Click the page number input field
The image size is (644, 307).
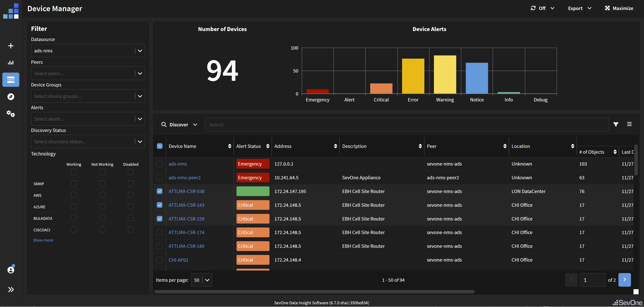coord(593,280)
